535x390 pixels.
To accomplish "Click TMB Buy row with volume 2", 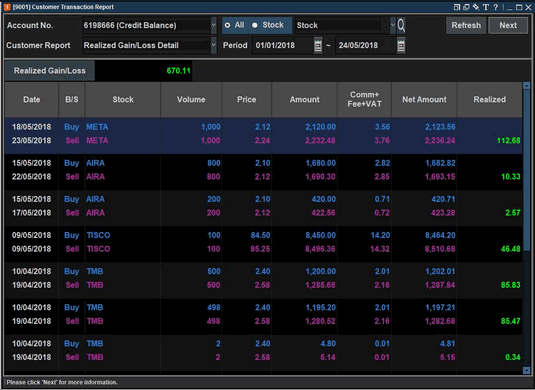I will (263, 344).
